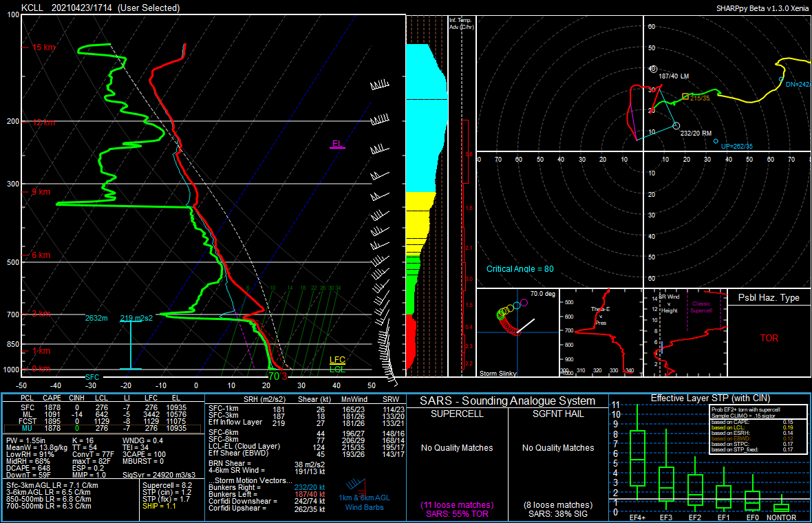The height and width of the screenshot is (523, 812).
Task: Click the SARS: 55% TOR supercell result
Action: click(x=457, y=513)
